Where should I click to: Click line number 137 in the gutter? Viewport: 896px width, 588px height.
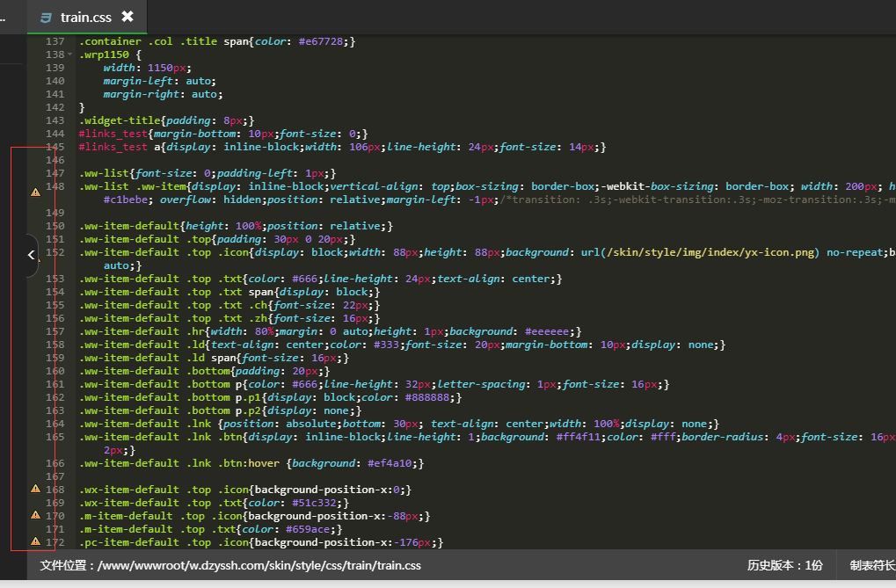(55, 41)
